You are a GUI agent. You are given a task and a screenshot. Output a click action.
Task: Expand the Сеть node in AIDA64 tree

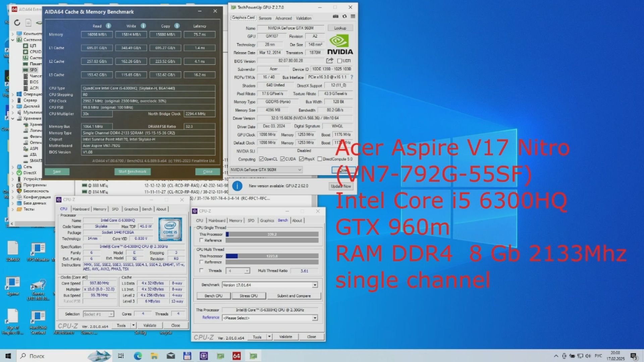point(13,167)
